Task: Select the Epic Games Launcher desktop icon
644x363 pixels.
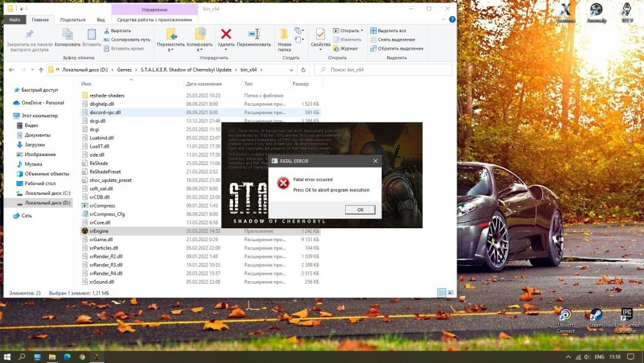Action: tap(627, 315)
